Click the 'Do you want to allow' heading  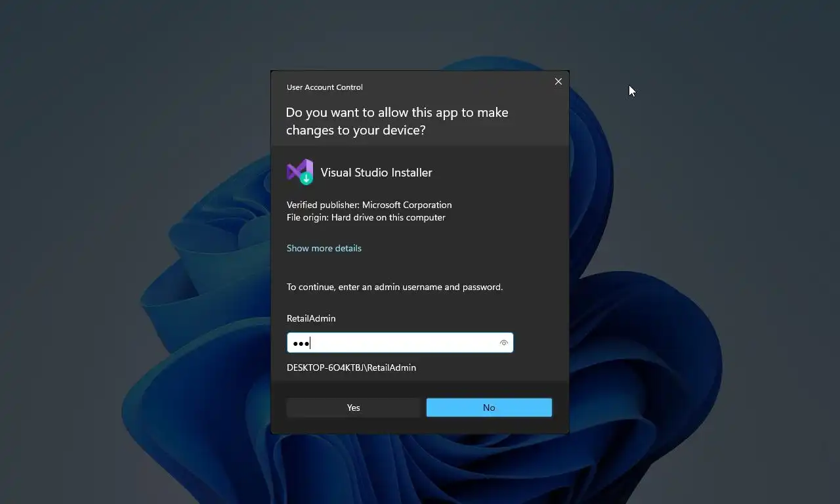click(397, 121)
